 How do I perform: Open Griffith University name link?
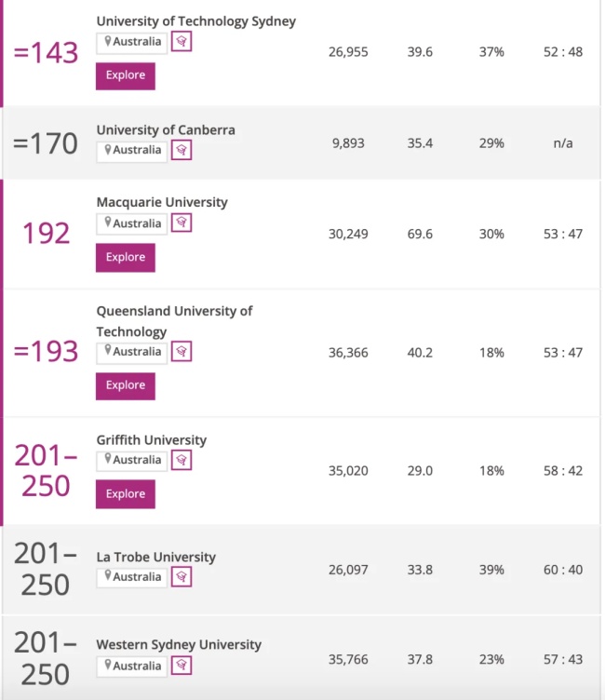click(152, 440)
